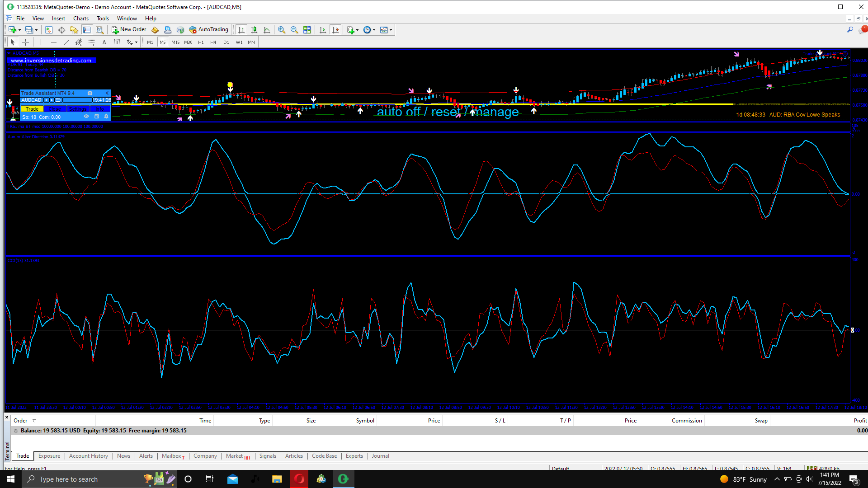
Task: Toggle eye visibility icon in Trade Assistant
Action: pyautogui.click(x=86, y=117)
